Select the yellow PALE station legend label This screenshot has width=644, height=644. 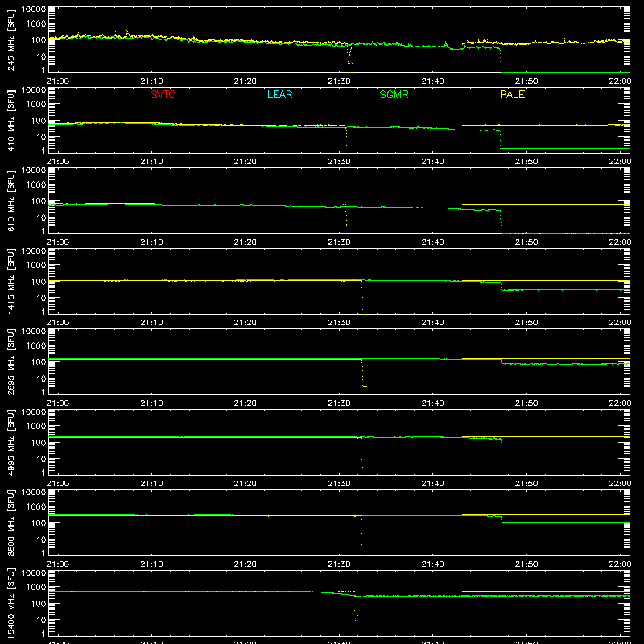(x=512, y=94)
